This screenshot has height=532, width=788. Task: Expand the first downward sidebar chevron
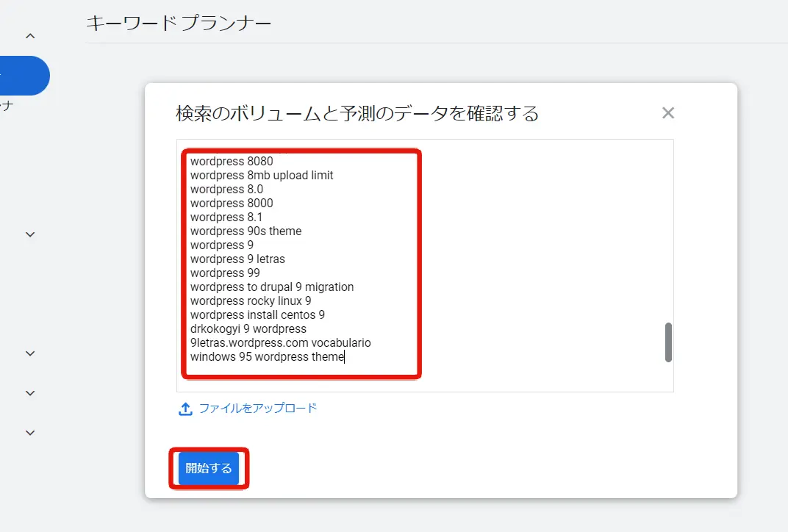(x=29, y=234)
